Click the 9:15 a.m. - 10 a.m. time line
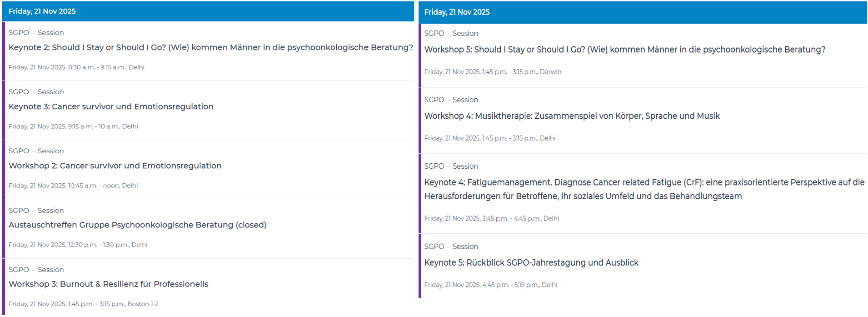 coord(73,126)
